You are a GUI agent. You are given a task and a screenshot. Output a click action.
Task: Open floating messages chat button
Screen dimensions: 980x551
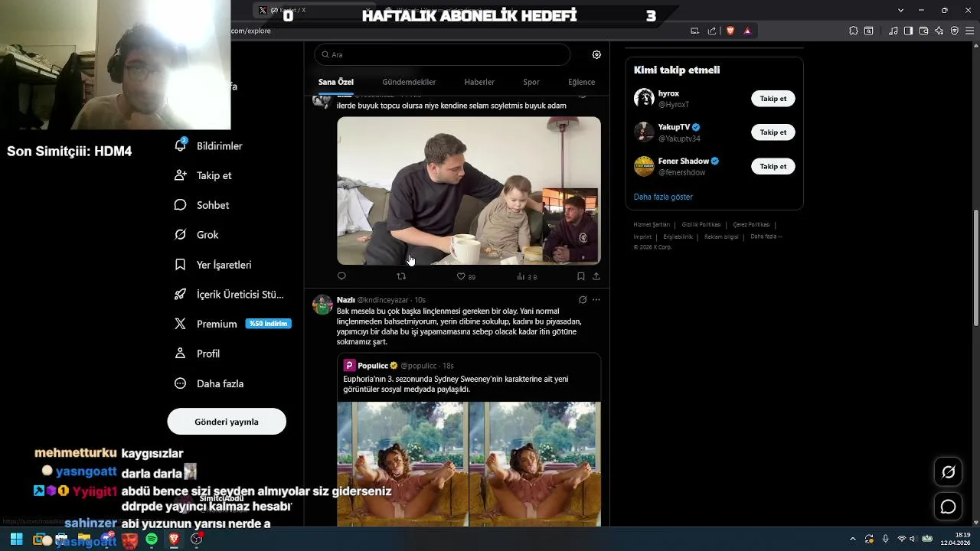[x=948, y=507]
